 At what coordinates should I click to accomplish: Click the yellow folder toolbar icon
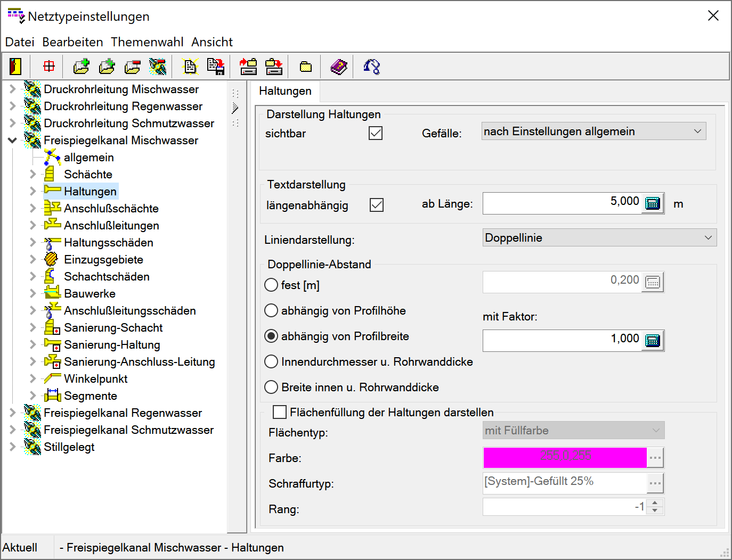point(305,67)
